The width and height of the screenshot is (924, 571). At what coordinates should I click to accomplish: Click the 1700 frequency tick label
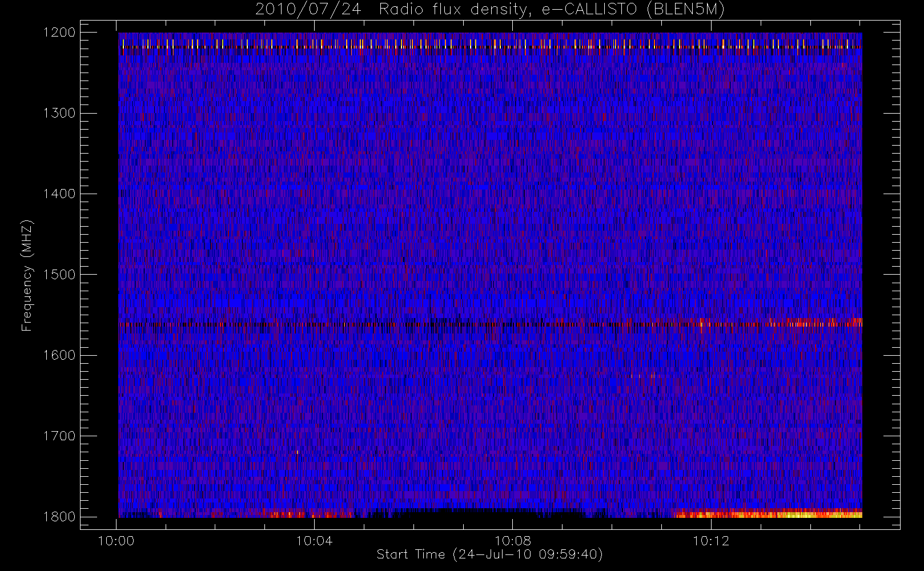click(59, 436)
